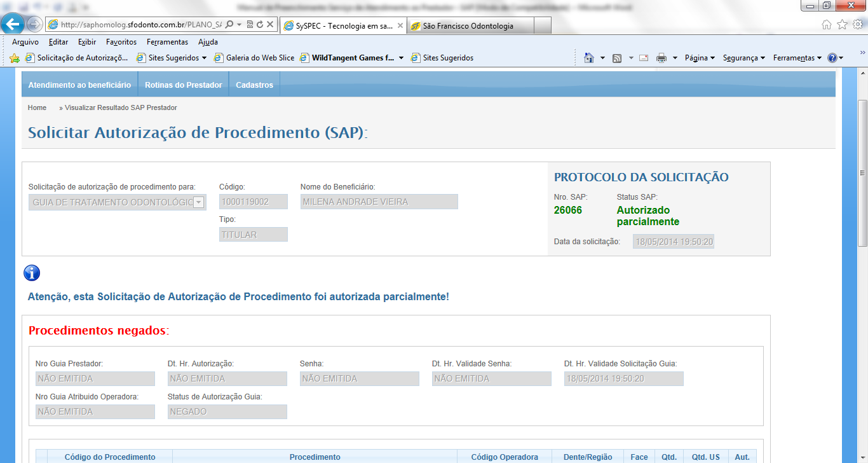Expand the Print dropdown arrow
This screenshot has width=868, height=463.
[x=675, y=58]
